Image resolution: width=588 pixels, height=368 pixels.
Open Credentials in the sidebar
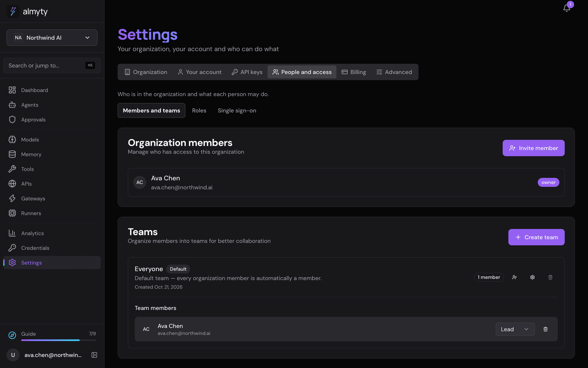(x=52, y=248)
